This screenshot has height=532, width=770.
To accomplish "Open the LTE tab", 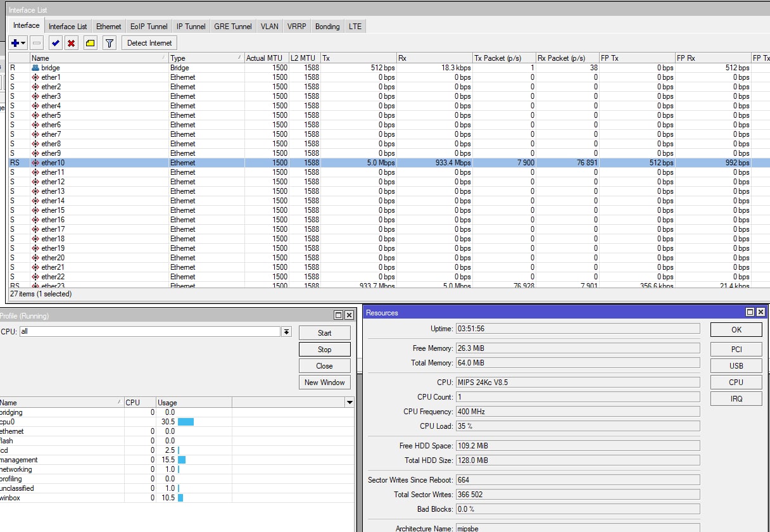I will (x=355, y=27).
